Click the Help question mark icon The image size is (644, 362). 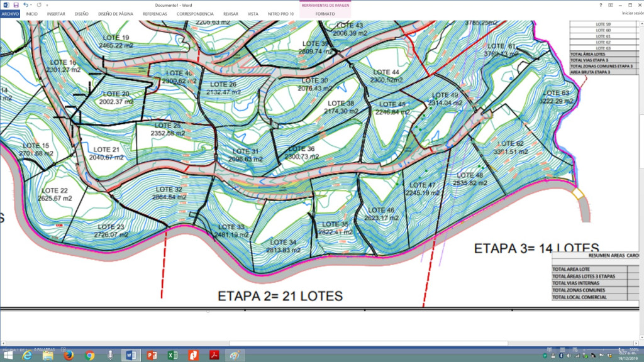(601, 5)
